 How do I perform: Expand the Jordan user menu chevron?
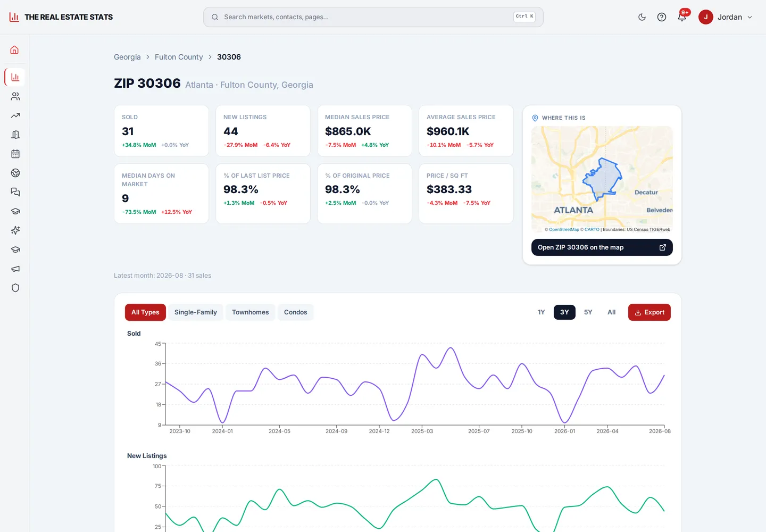tap(750, 17)
